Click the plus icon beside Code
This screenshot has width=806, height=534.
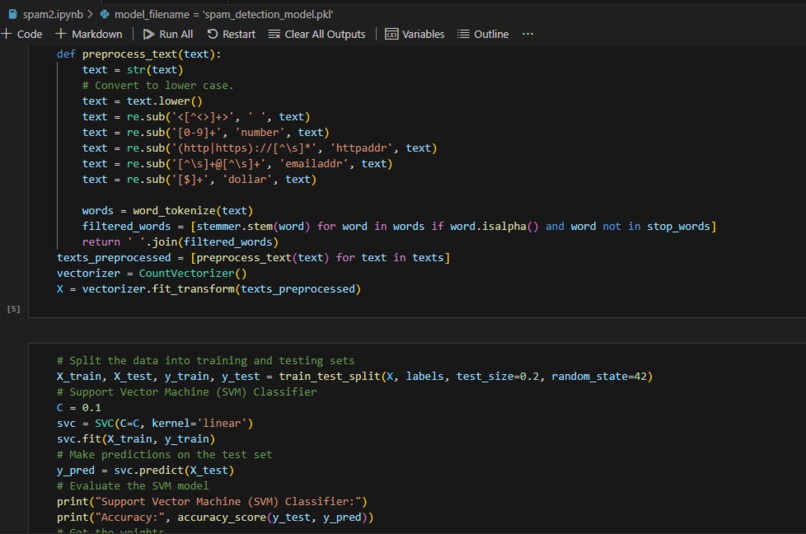pos(7,34)
